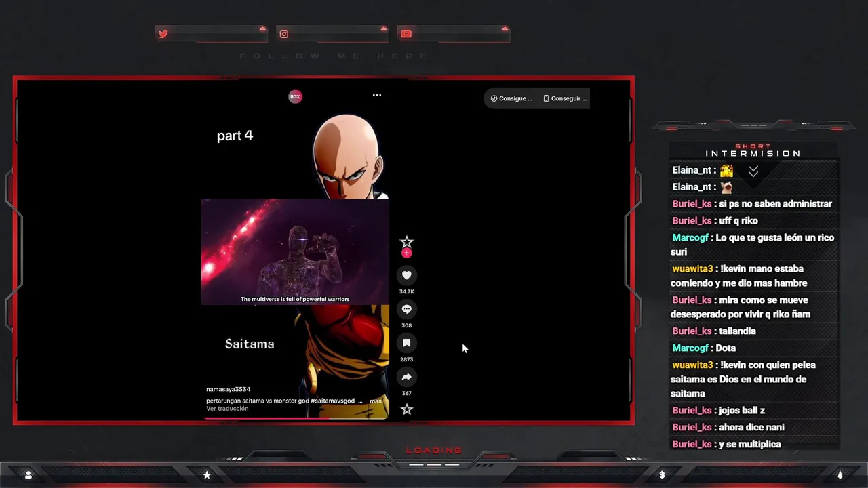Like the video with the heart icon

[x=406, y=275]
